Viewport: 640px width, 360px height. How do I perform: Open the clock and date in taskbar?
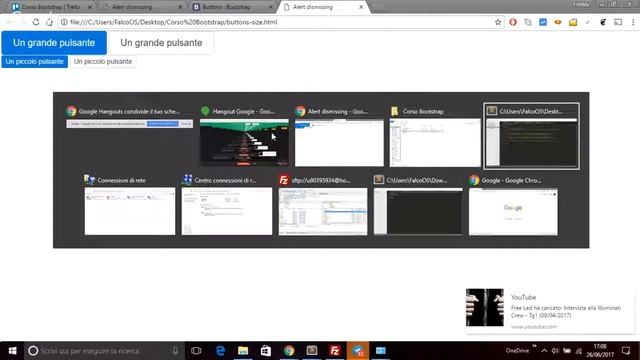600,351
